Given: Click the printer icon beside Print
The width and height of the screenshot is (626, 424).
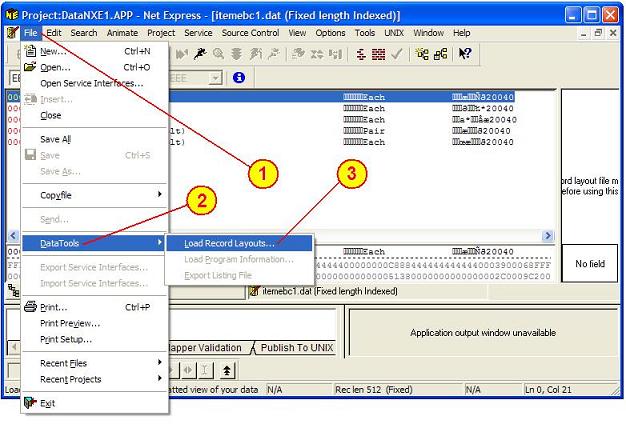Looking at the screenshot, I should [x=30, y=307].
